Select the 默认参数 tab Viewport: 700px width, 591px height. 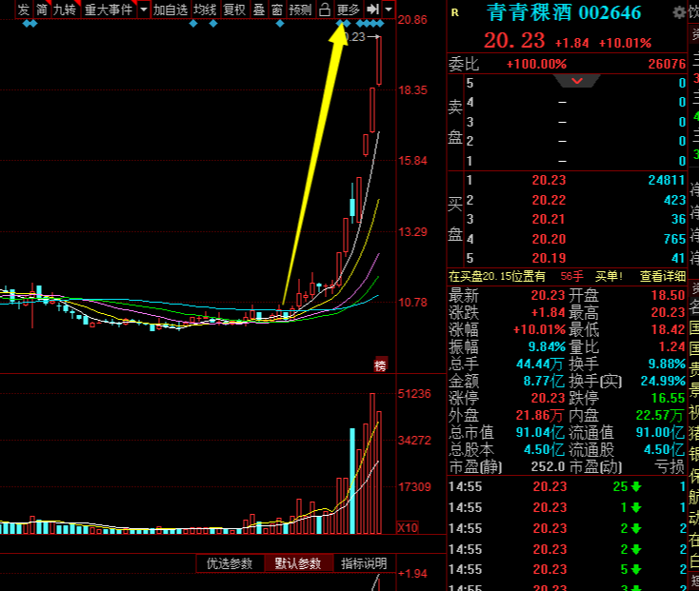tap(298, 563)
